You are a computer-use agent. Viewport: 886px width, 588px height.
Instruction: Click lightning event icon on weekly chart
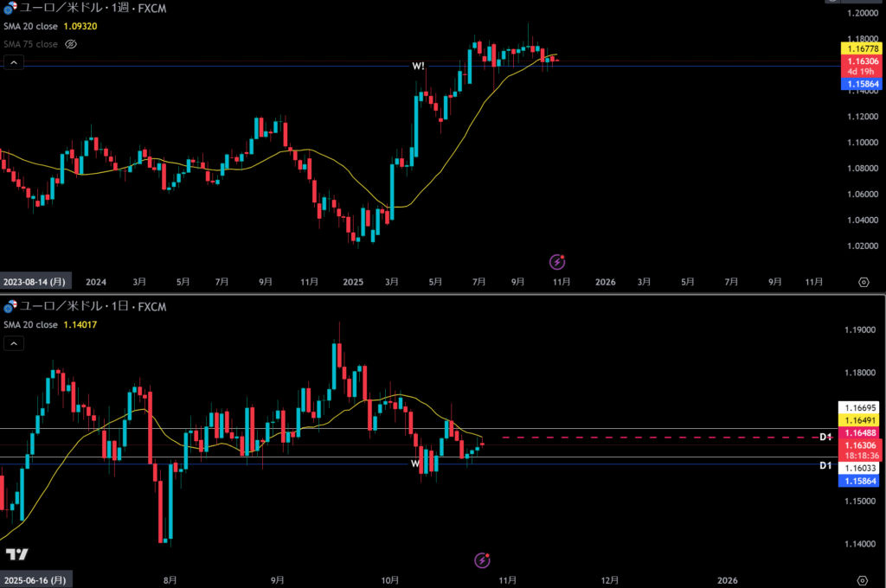[558, 260]
